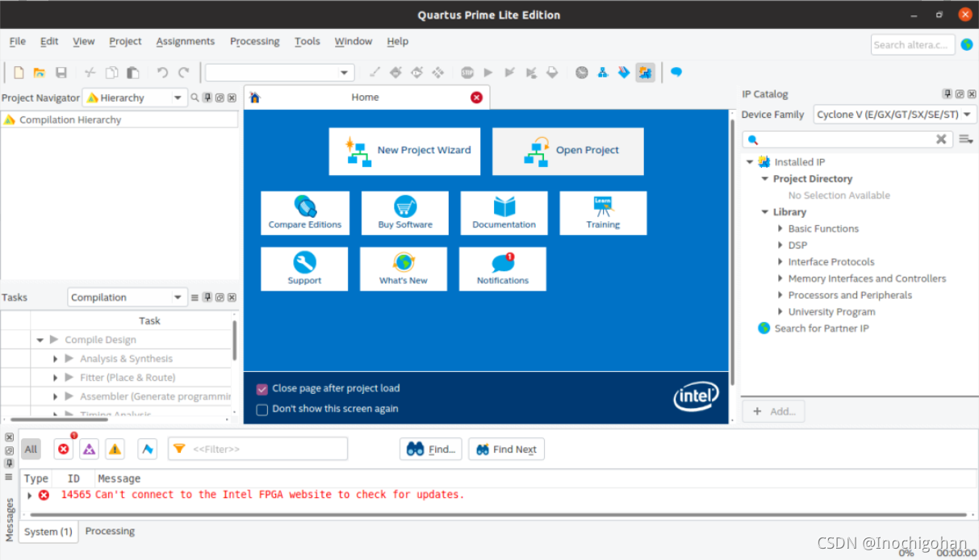The width and height of the screenshot is (979, 560).
Task: Click the redo arrow in toolbar
Action: click(x=184, y=73)
